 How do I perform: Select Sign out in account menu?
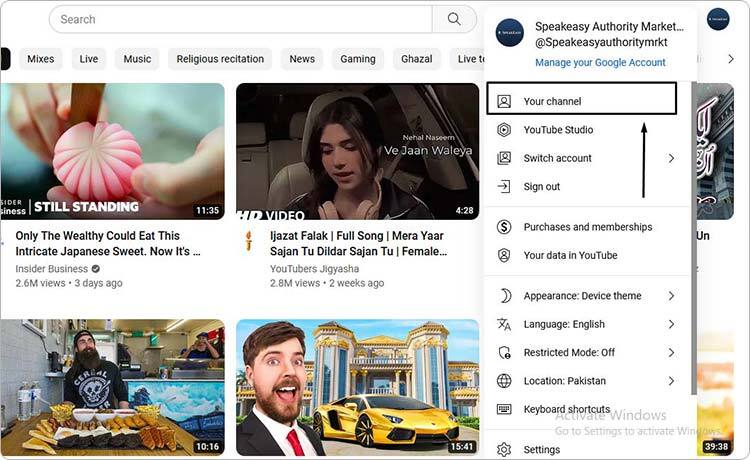point(587,186)
